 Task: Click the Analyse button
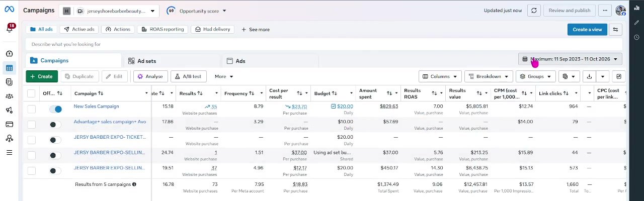(150, 76)
